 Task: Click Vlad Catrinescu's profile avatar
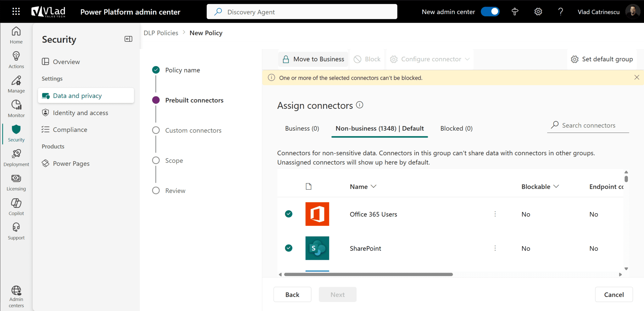[x=633, y=12]
